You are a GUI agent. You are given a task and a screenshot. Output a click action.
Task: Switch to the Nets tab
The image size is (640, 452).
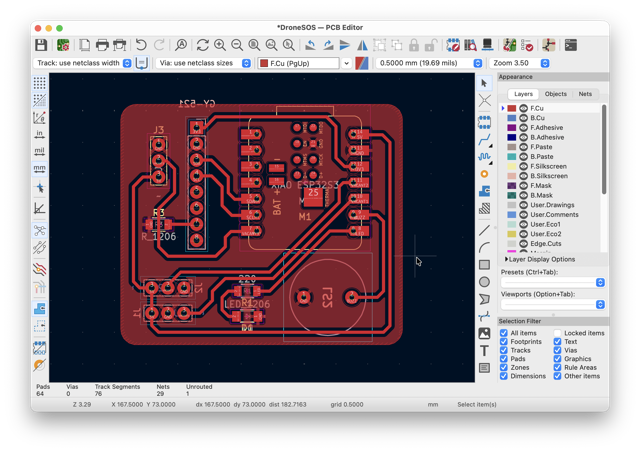tap(585, 94)
